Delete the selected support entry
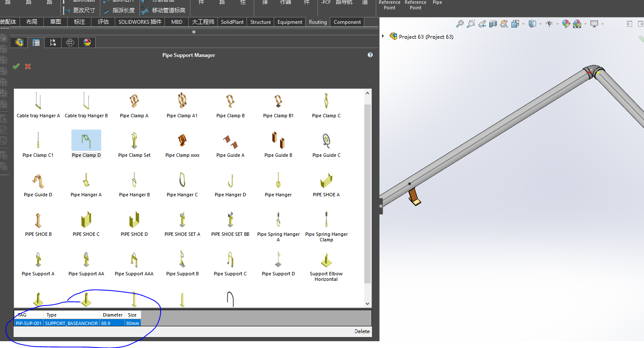 (x=362, y=331)
